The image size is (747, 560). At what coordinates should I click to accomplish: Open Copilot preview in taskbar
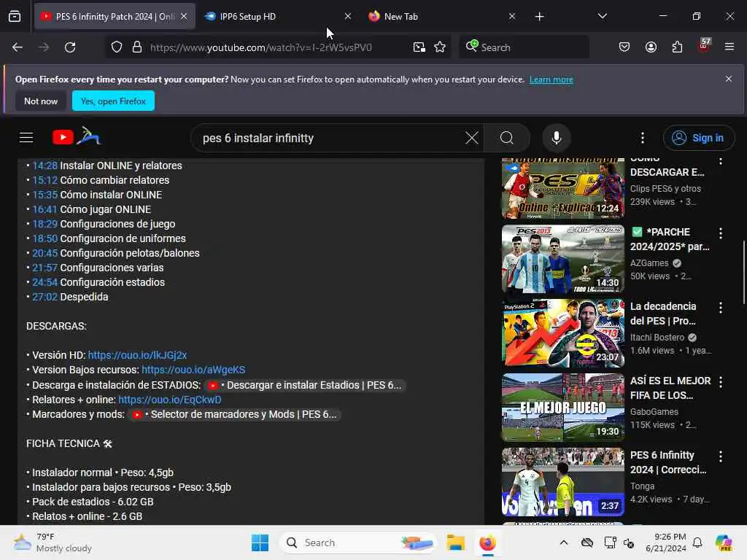pos(724,542)
